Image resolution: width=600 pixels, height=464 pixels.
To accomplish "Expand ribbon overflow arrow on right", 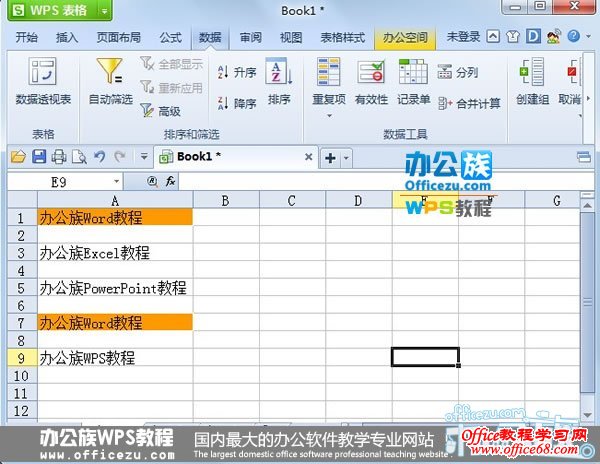I will point(588,99).
